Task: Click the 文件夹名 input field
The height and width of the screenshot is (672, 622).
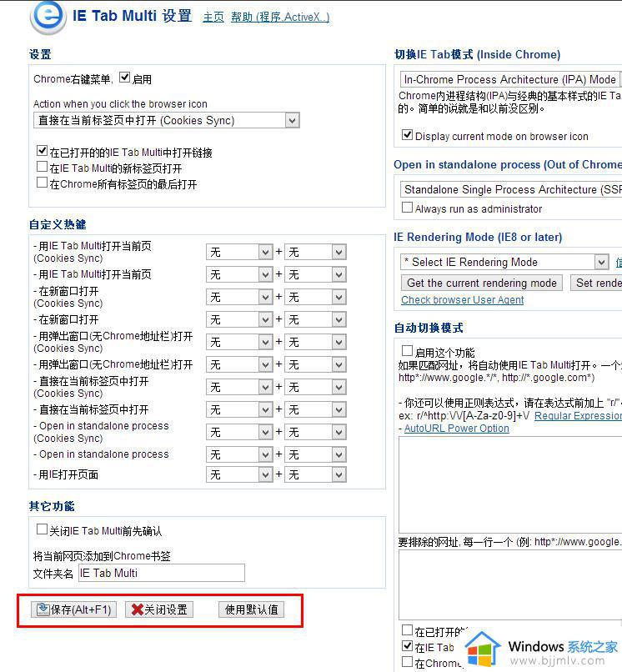Action: click(162, 573)
